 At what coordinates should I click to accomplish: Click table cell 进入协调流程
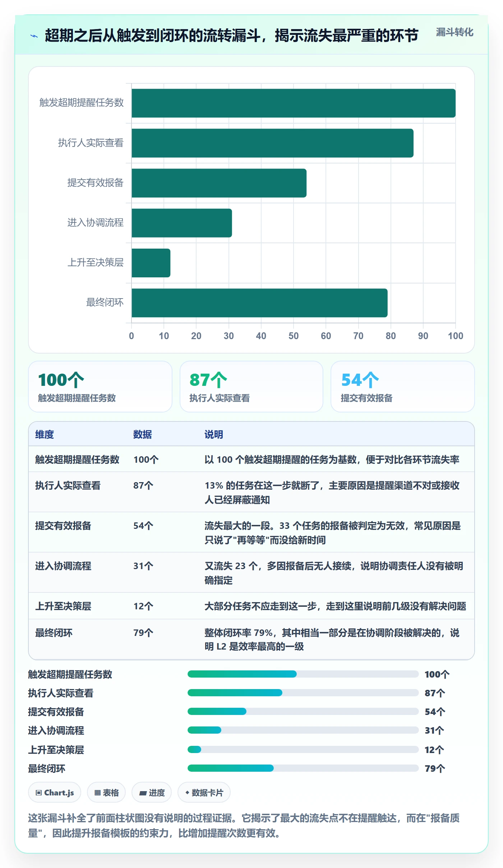point(63,566)
